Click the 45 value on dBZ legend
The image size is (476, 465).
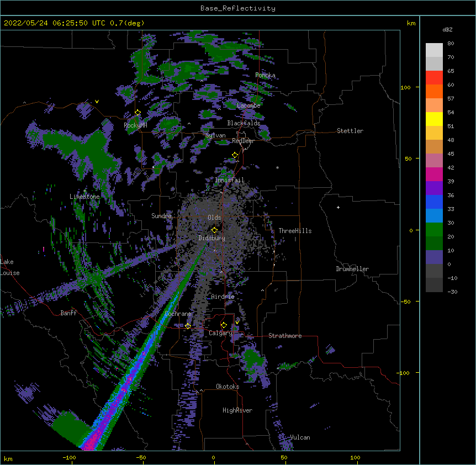click(451, 154)
